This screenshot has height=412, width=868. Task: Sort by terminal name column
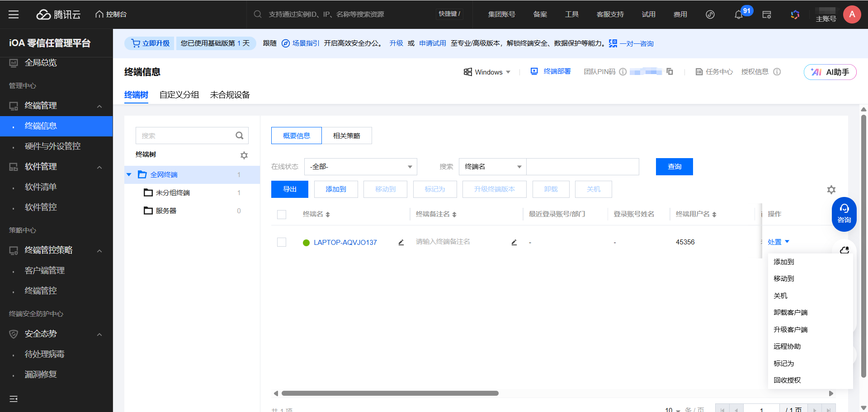tap(328, 215)
